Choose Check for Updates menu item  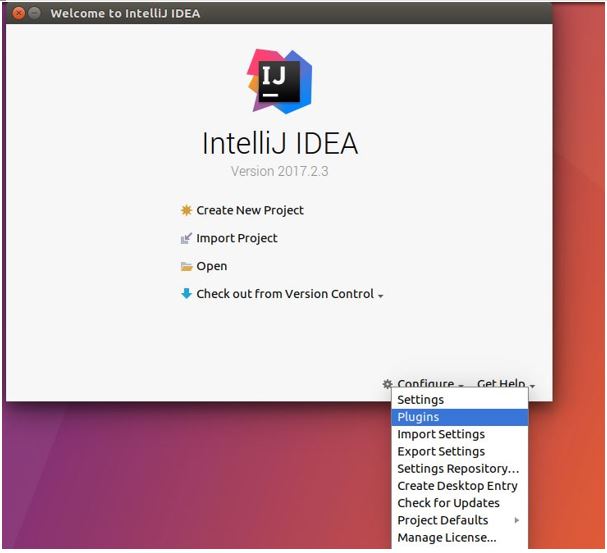[x=460, y=503]
